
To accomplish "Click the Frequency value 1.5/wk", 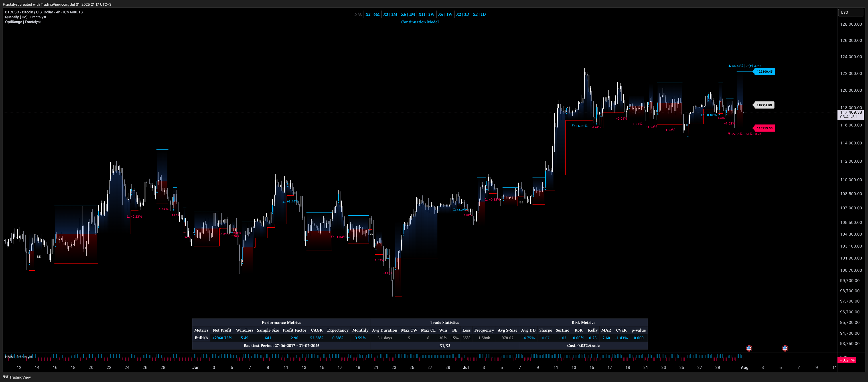I will point(484,338).
